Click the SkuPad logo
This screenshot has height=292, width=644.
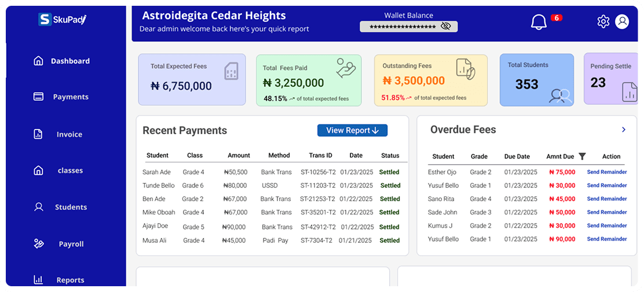click(63, 19)
